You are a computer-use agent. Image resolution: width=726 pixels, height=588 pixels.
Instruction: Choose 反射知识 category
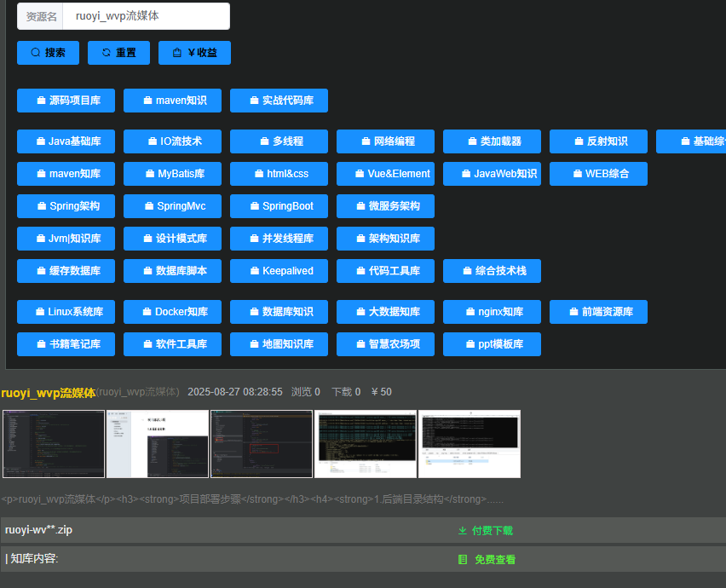(x=598, y=141)
